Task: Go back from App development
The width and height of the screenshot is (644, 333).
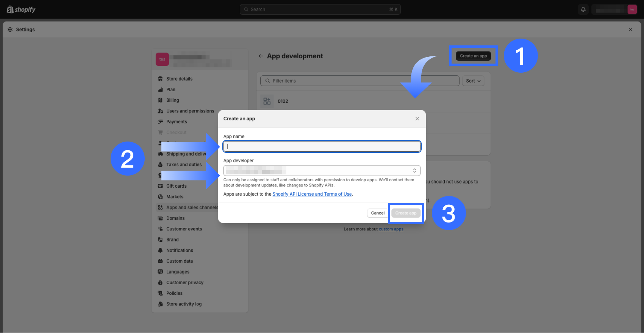Action: pos(261,56)
